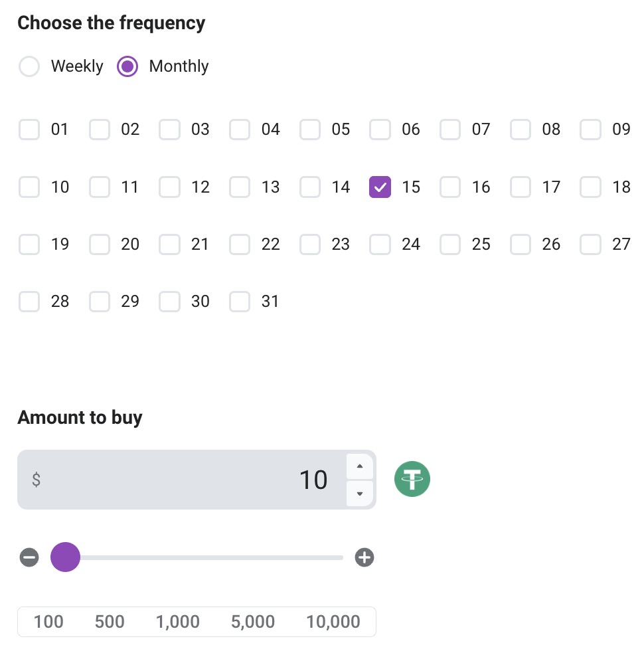Pick the 1,000 preset amount
Screen dimensions: 644x659
pyautogui.click(x=177, y=622)
